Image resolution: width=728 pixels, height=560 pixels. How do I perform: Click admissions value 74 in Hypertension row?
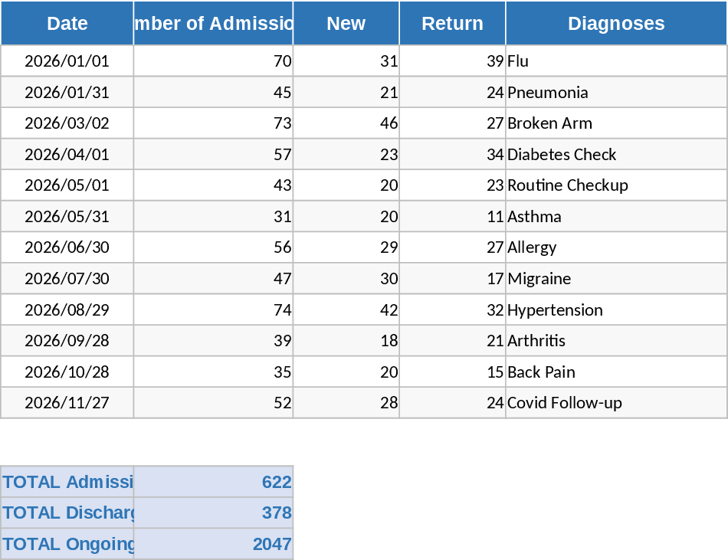click(x=213, y=310)
